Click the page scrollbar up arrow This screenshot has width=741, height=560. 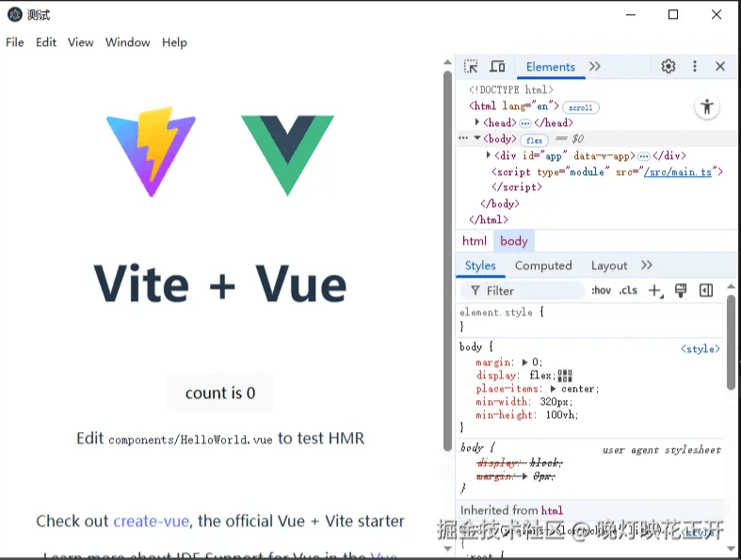pos(447,62)
